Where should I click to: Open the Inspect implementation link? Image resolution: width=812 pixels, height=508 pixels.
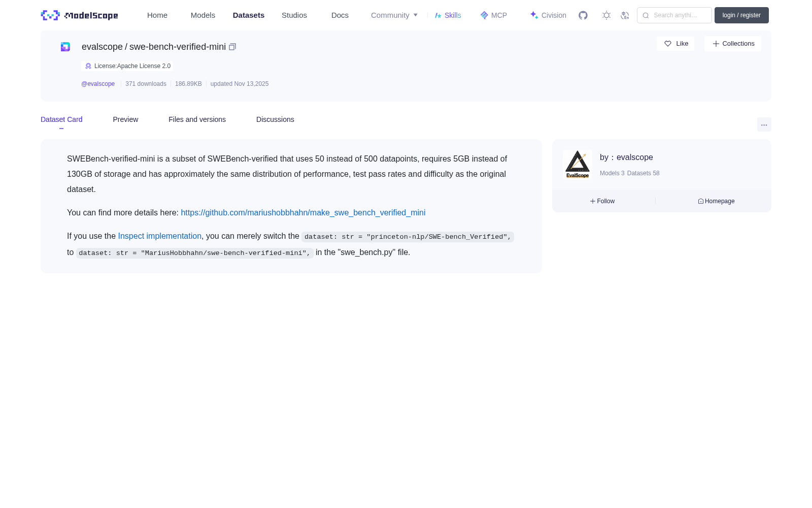pyautogui.click(x=160, y=236)
